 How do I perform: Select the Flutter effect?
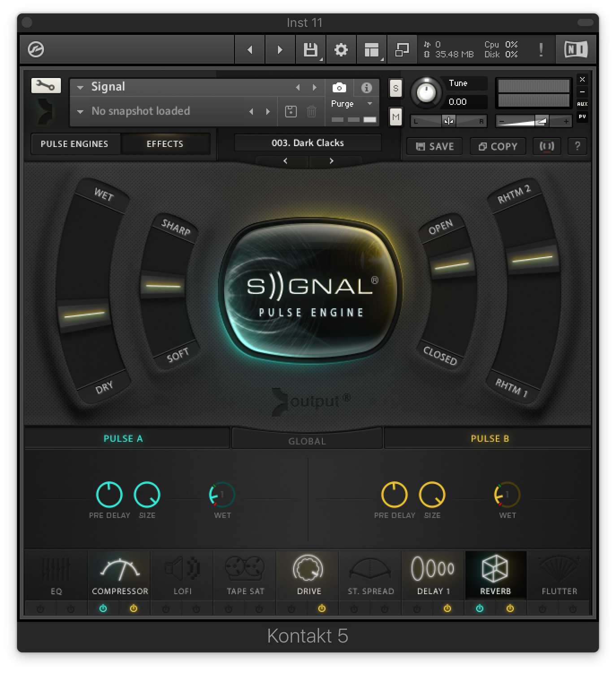(x=559, y=575)
